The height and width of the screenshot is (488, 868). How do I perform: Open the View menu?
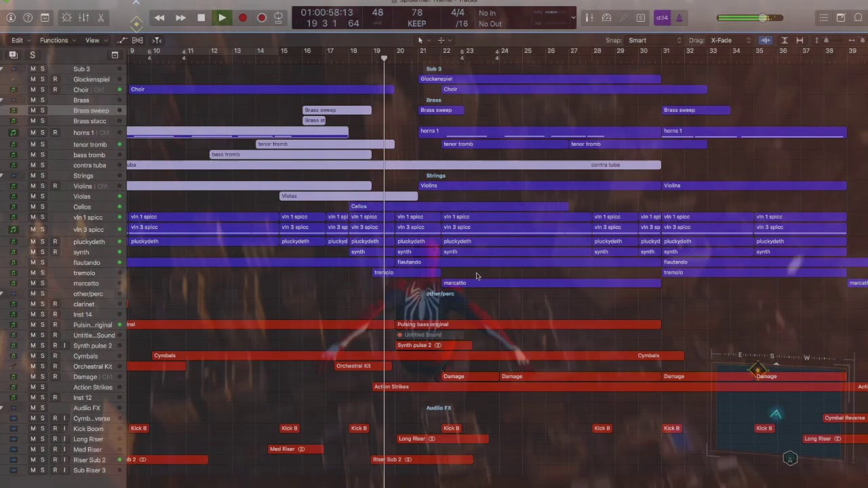[95, 40]
